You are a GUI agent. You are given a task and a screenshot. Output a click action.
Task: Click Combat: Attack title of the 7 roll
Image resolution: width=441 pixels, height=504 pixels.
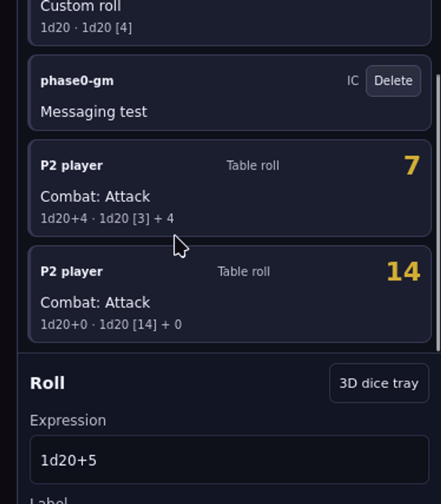[95, 196]
